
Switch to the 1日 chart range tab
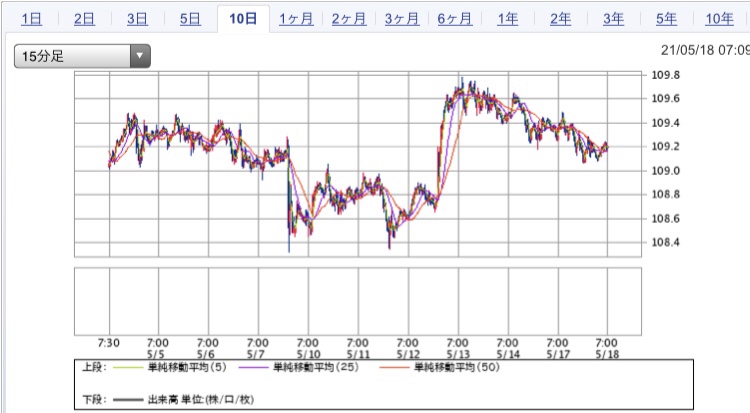click(x=32, y=19)
